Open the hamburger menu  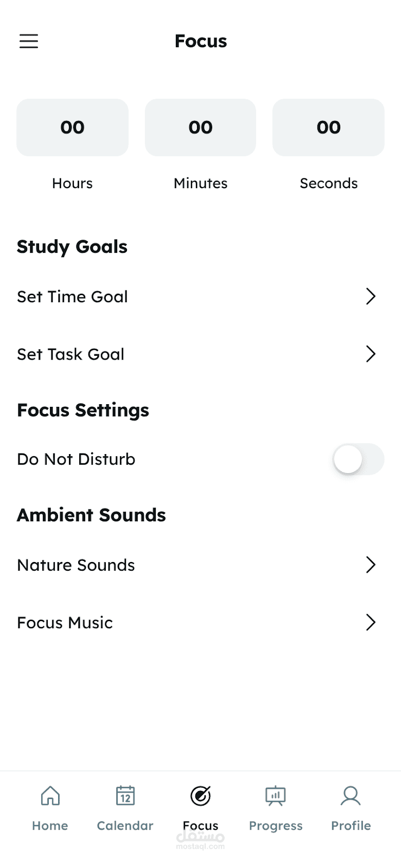29,41
